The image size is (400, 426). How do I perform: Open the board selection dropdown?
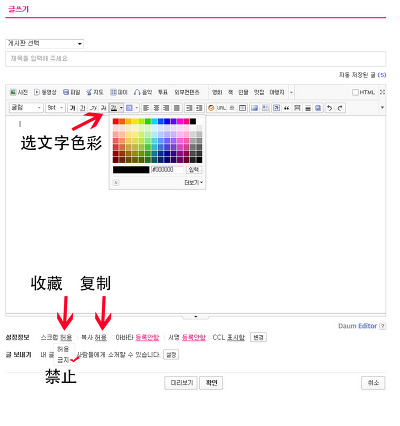click(x=44, y=43)
